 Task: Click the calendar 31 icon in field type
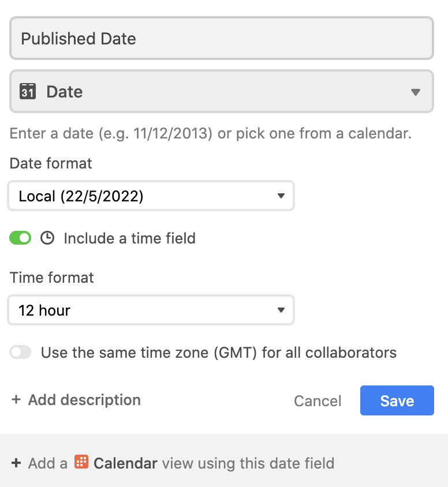click(28, 91)
